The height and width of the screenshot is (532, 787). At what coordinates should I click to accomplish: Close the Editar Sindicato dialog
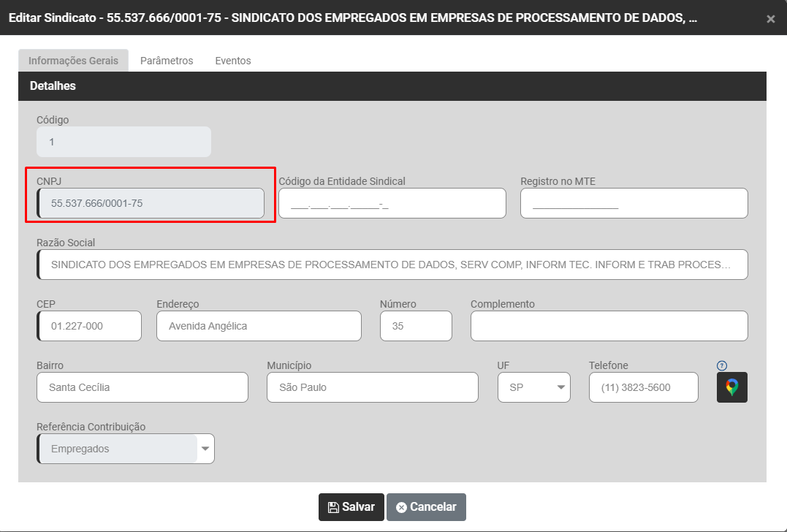770,19
